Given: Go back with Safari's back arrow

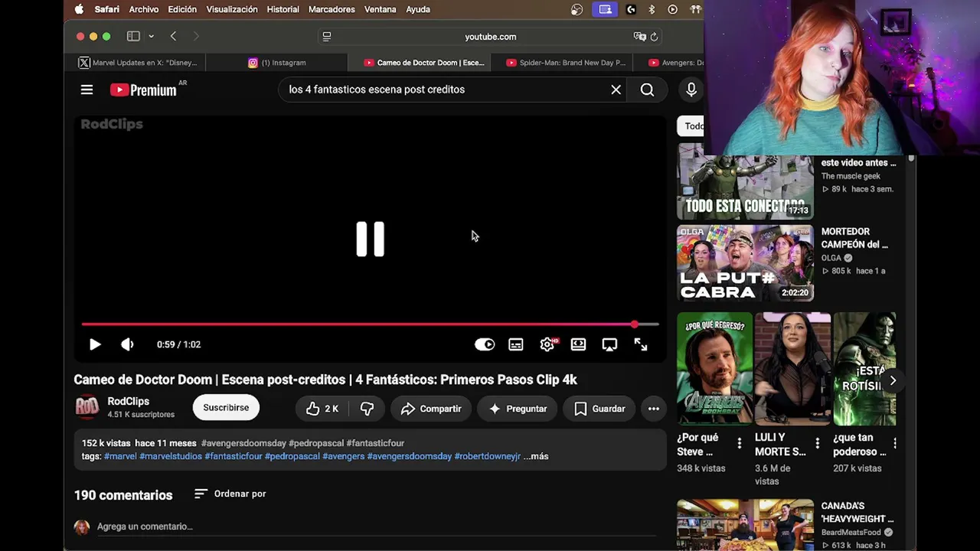Looking at the screenshot, I should pos(174,36).
